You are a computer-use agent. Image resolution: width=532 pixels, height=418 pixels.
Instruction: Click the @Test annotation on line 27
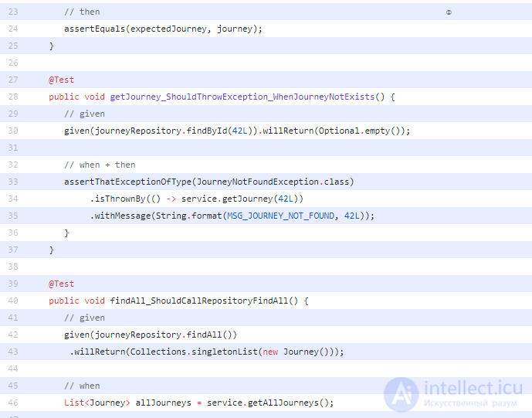[x=61, y=80]
